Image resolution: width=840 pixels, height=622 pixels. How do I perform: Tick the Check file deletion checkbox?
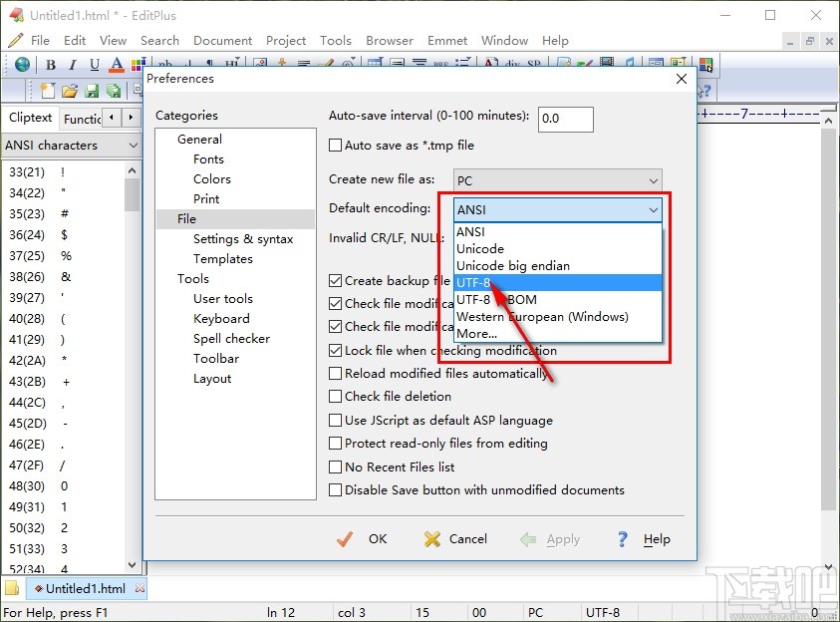[x=336, y=397]
